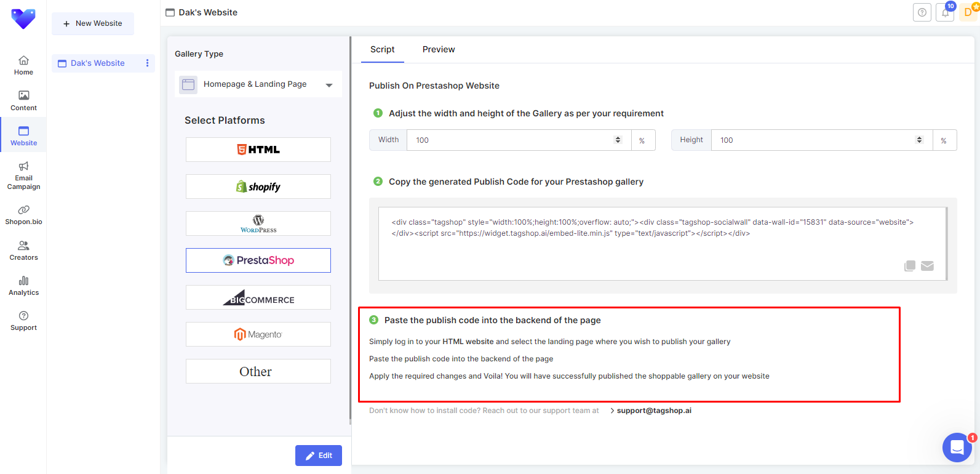Open the Home section in sidebar
980x474 pixels.
pyautogui.click(x=23, y=65)
